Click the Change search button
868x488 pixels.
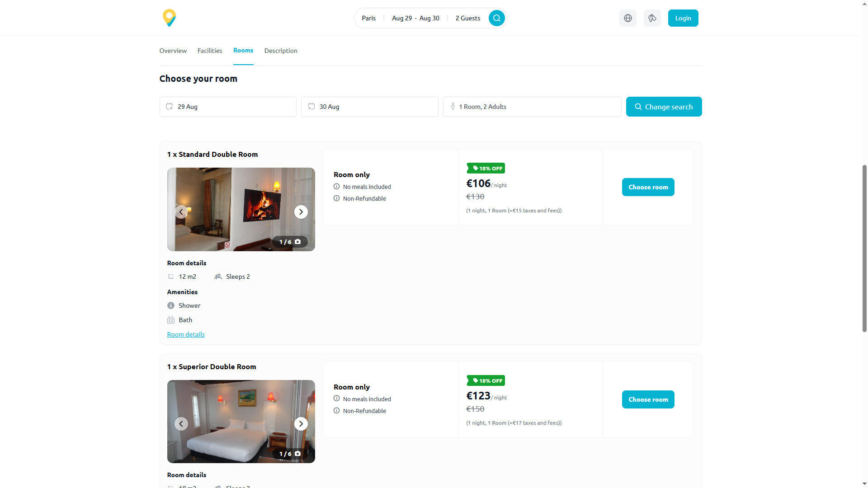click(x=664, y=106)
